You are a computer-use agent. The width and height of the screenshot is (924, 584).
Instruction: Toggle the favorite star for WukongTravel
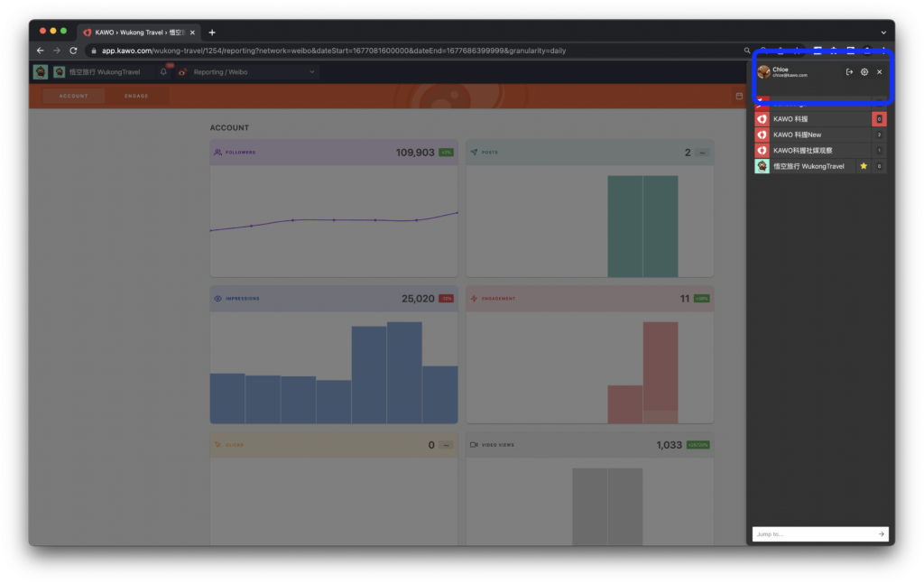pos(864,166)
